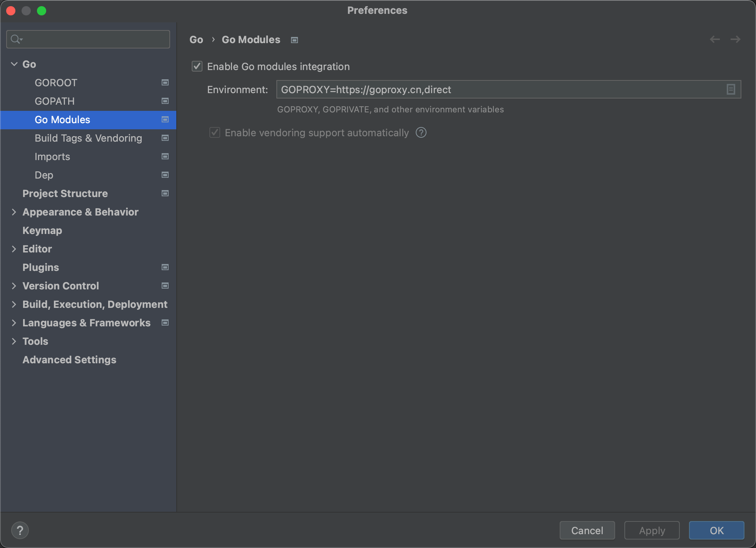Expand Build, Execution, Deployment section
Viewport: 756px width, 548px height.
(14, 304)
